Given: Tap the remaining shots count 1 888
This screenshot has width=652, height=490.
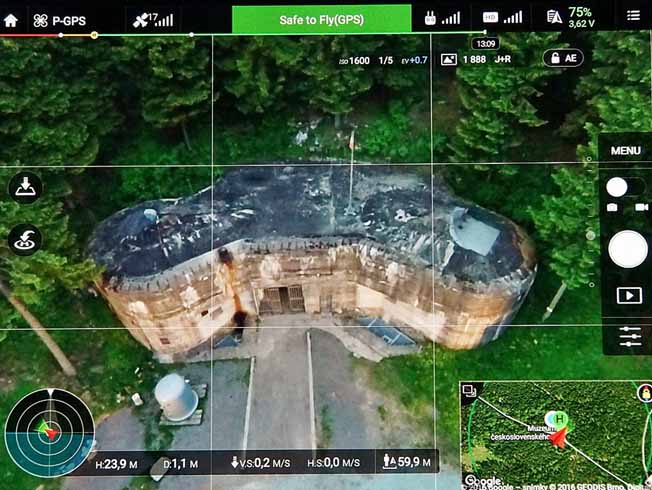Looking at the screenshot, I should (x=474, y=59).
